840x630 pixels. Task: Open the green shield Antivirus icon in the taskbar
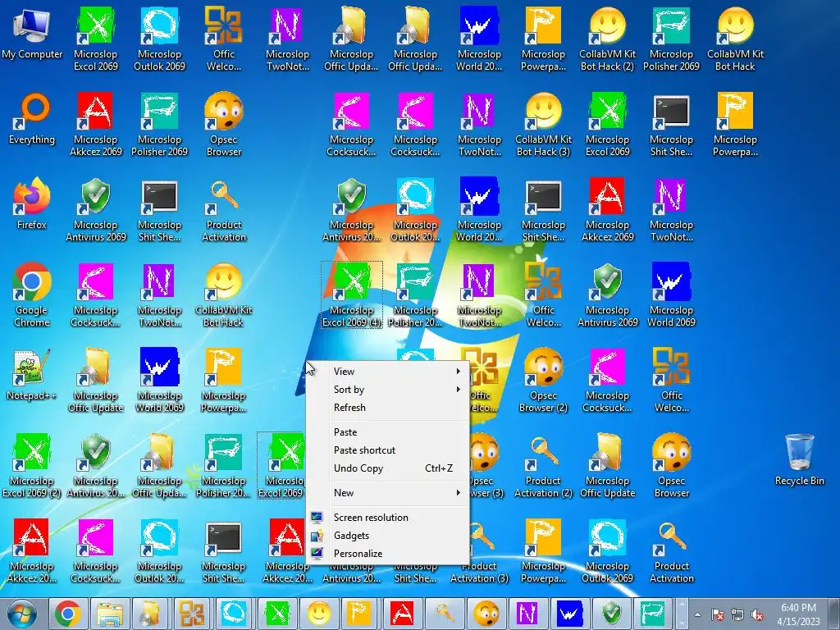coord(611,614)
